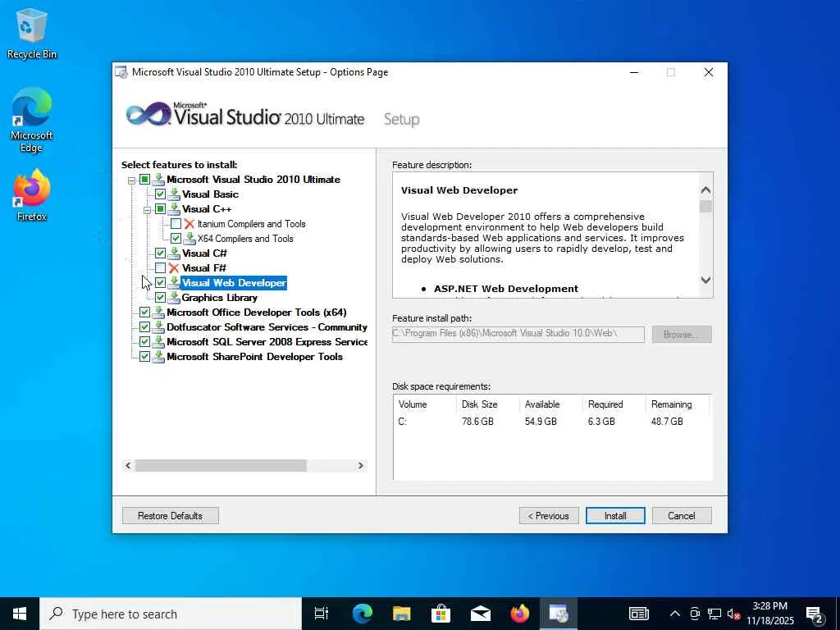
Task: Select the Visual F# tree label
Action: (204, 268)
